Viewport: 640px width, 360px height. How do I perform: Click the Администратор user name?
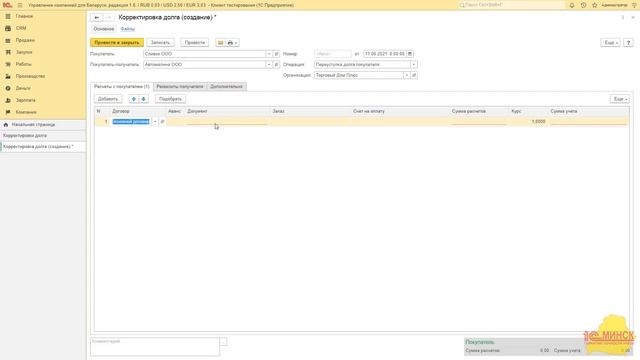pyautogui.click(x=614, y=5)
